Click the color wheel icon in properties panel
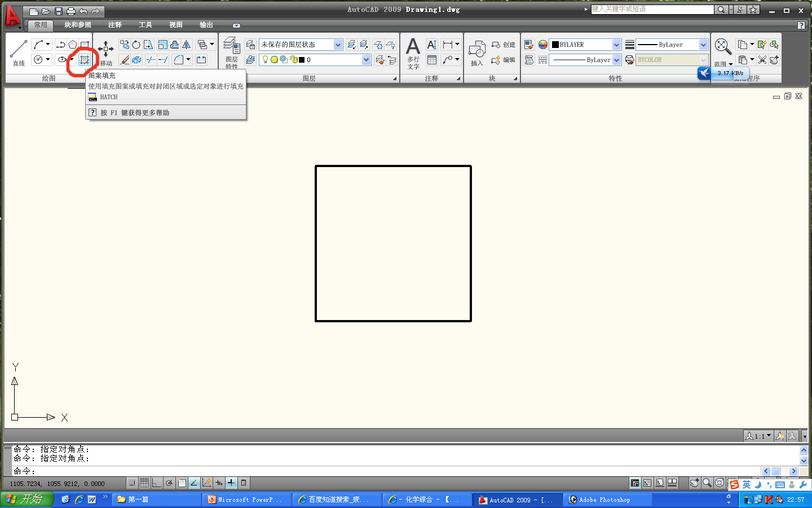Screen dimensions: 812x508 [x=543, y=45]
